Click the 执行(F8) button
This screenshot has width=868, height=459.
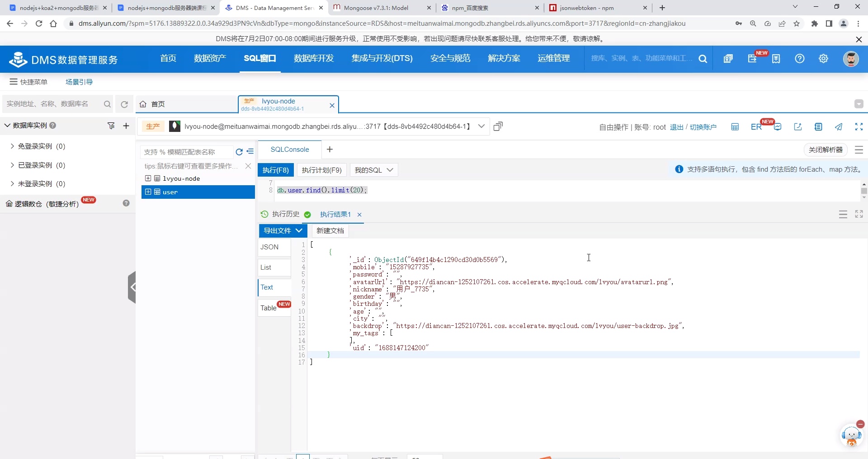tap(276, 170)
